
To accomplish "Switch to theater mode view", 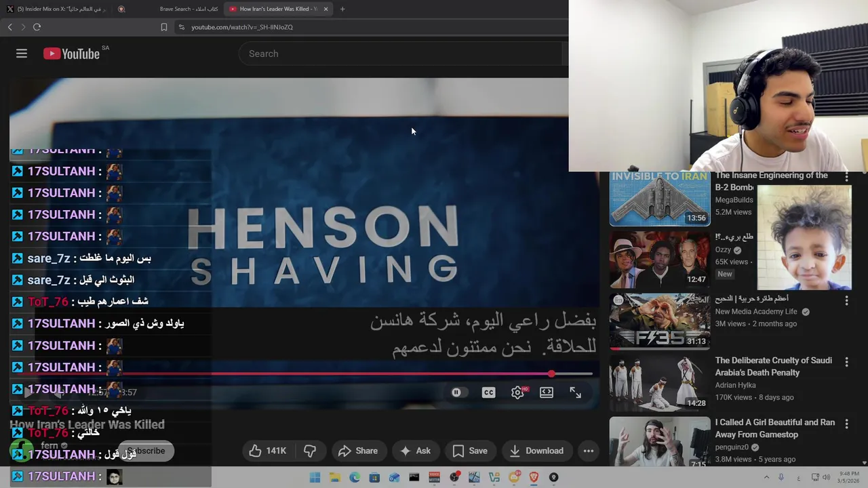I will (x=547, y=392).
